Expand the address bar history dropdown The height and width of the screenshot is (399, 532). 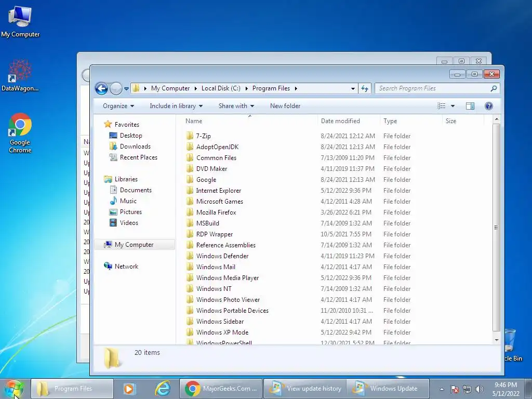(x=353, y=88)
